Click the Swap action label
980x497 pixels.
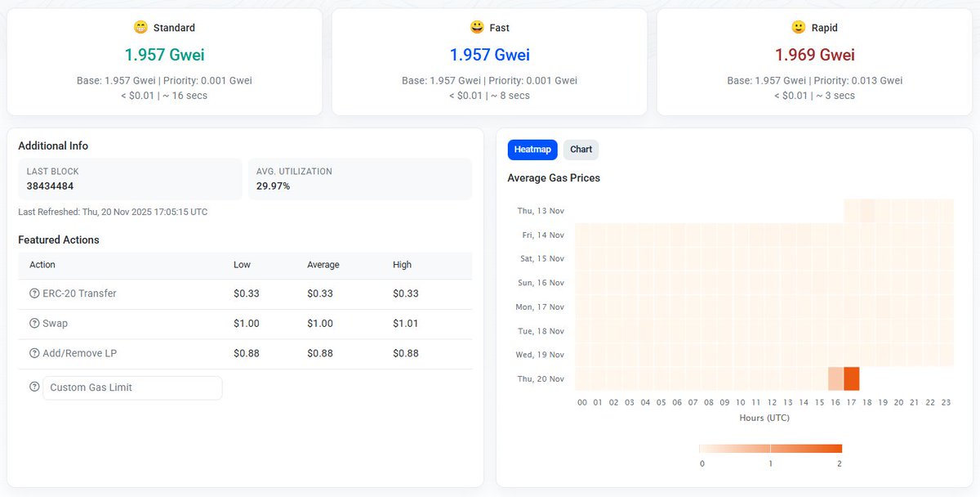click(55, 324)
